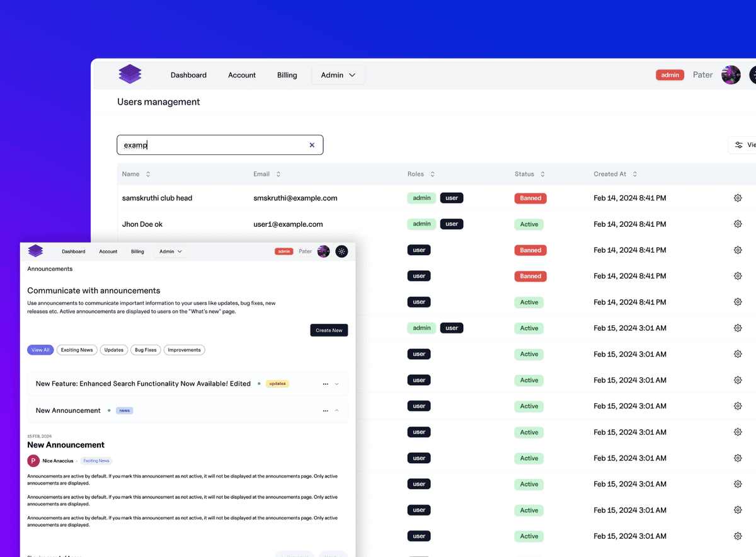Viewport: 756px width, 557px height.
Task: Clear the search field with the X icon
Action: (x=312, y=145)
